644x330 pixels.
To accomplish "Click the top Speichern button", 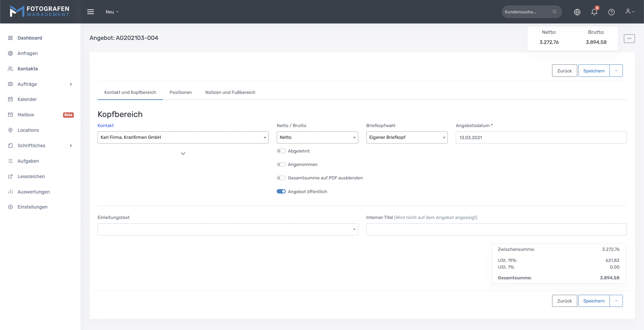I will 594,71.
